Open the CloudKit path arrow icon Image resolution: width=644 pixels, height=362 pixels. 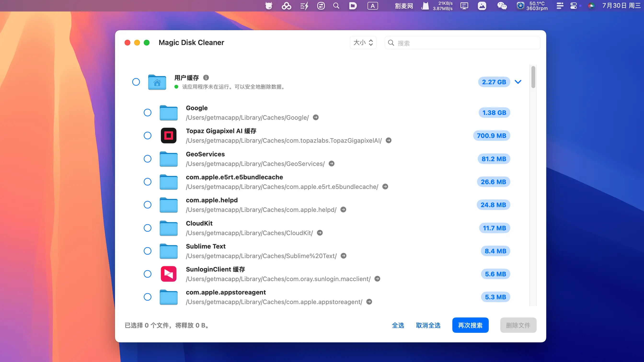pyautogui.click(x=320, y=233)
